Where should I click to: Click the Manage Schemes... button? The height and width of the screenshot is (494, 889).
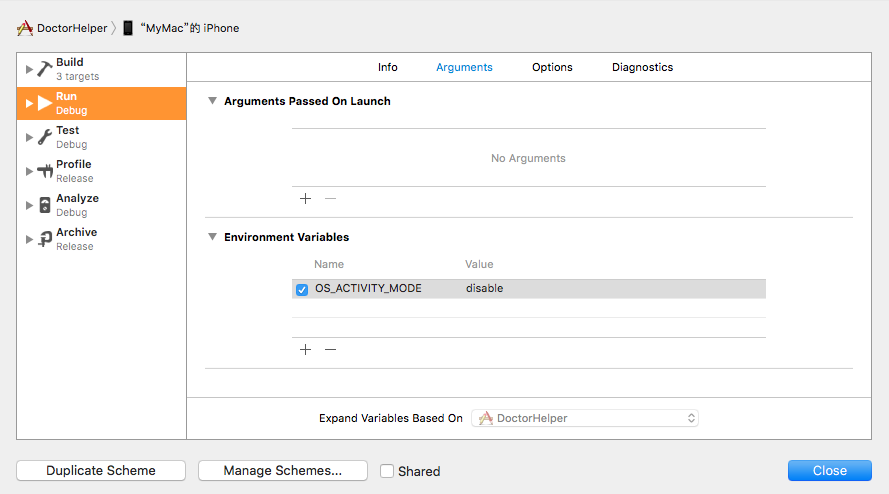(282, 470)
